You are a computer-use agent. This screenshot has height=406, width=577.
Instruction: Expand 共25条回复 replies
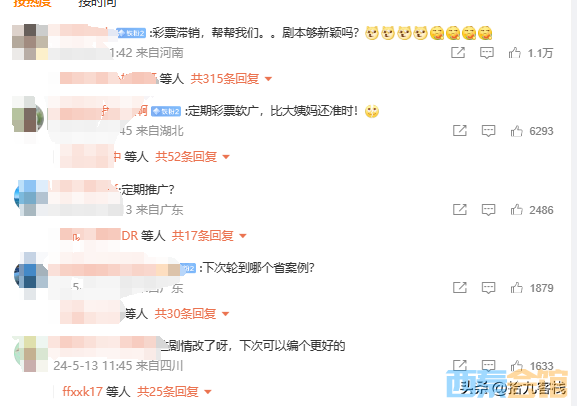click(x=174, y=392)
